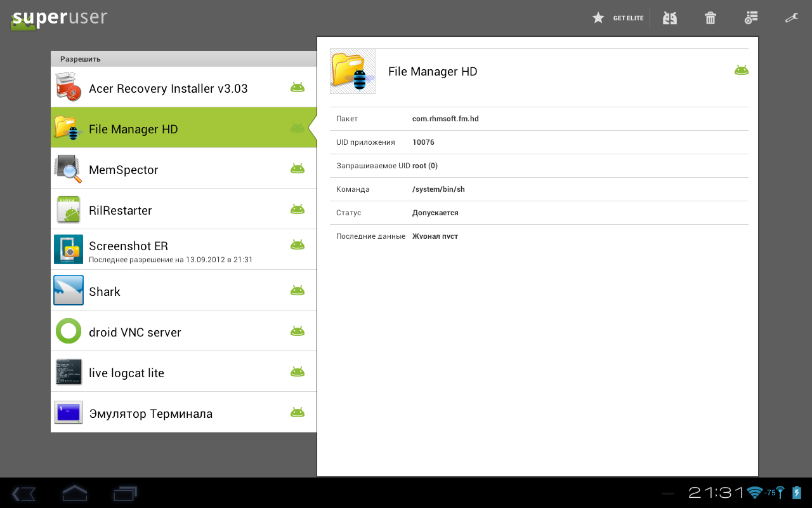This screenshot has width=812, height=508.
Task: Toggle the Эмулятор Терминала permission icon
Action: point(298,413)
